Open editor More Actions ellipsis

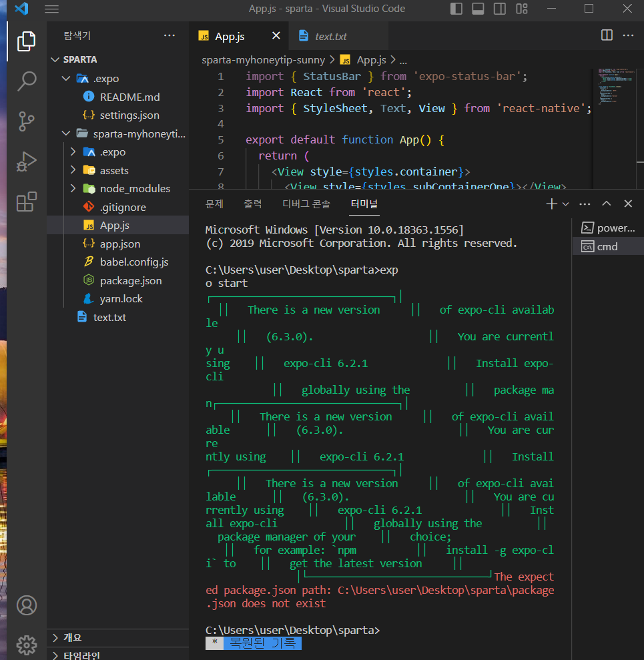[628, 35]
